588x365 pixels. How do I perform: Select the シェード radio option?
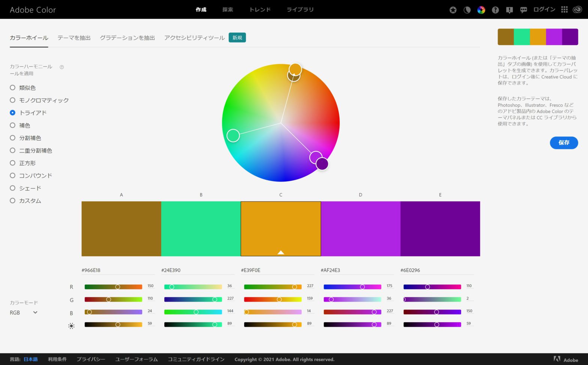[x=12, y=188]
